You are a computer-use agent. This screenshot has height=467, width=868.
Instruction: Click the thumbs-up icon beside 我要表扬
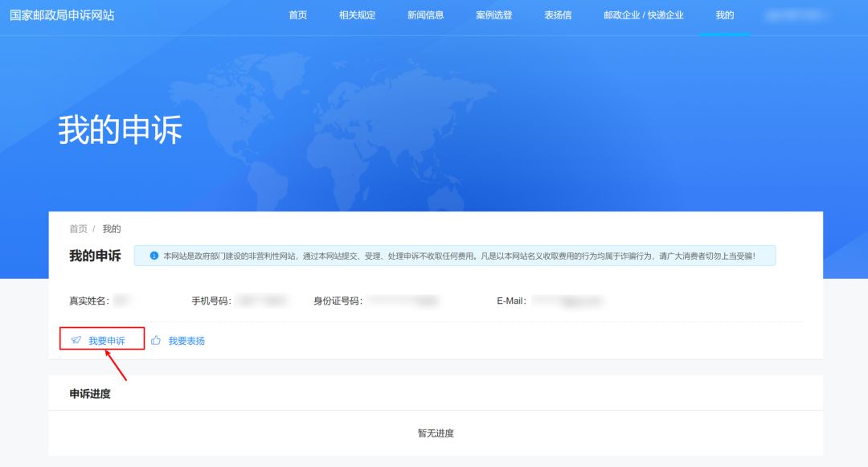(156, 340)
